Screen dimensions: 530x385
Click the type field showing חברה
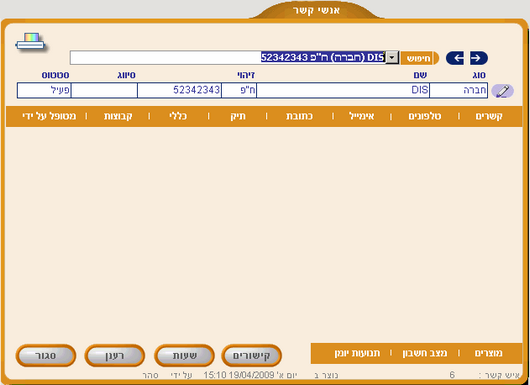coord(458,90)
